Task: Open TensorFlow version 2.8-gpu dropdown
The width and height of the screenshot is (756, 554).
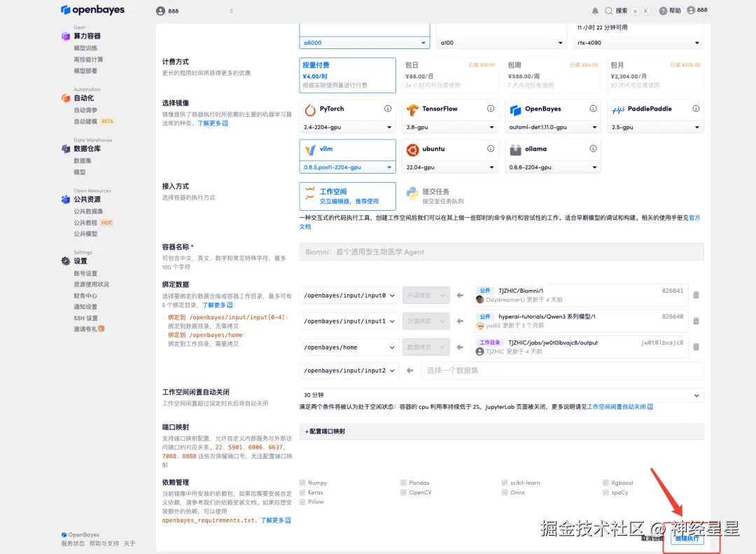Action: (450, 127)
